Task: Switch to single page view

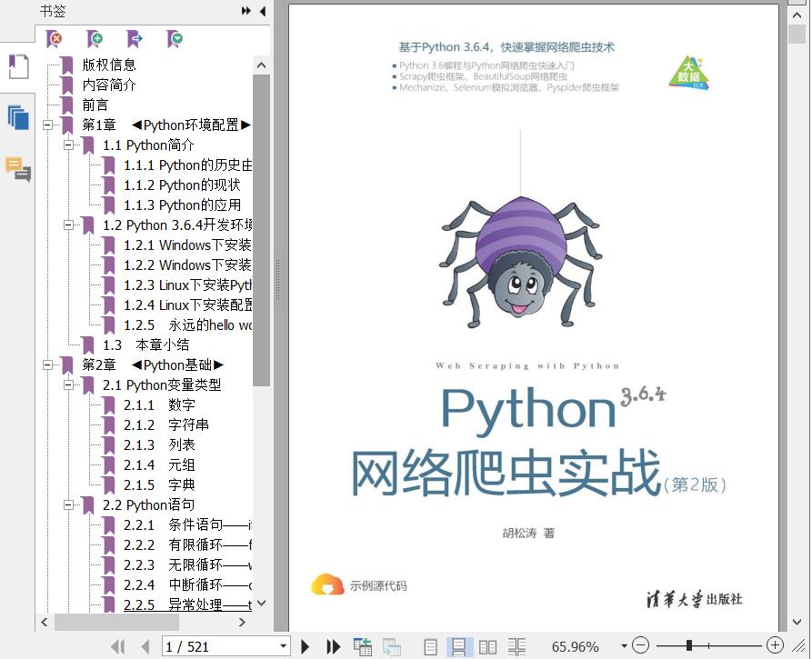Action: pyautogui.click(x=430, y=647)
